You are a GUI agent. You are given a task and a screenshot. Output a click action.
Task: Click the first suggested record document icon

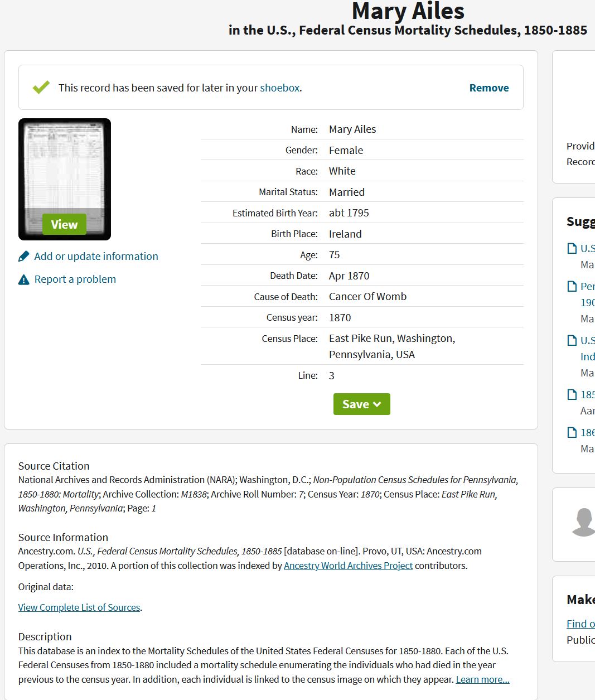(572, 249)
